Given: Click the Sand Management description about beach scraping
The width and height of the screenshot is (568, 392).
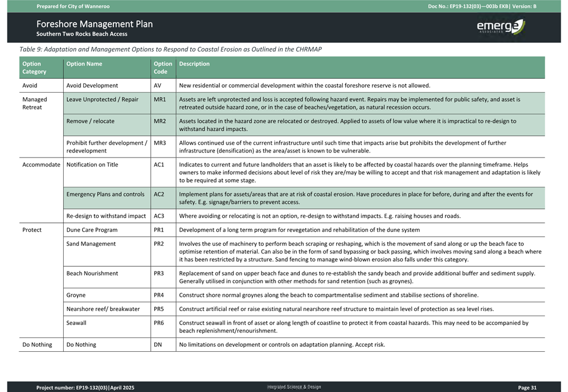Looking at the screenshot, I should [360, 252].
